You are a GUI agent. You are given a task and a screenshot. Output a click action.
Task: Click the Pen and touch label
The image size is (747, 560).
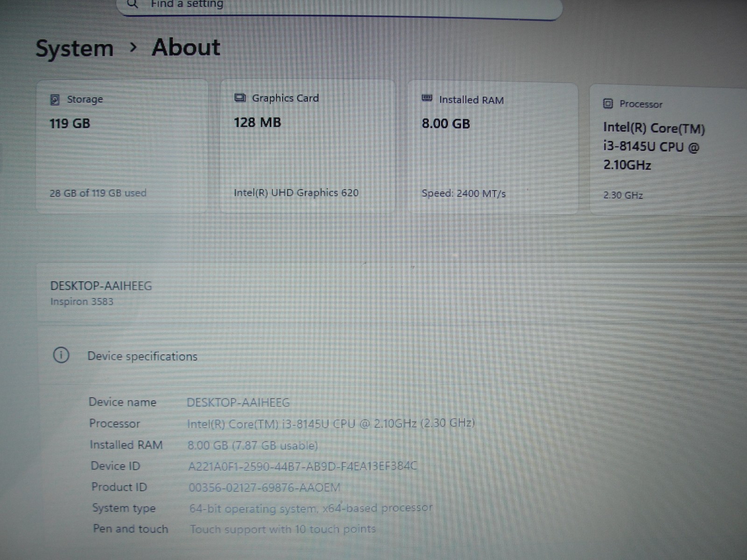[x=130, y=529]
